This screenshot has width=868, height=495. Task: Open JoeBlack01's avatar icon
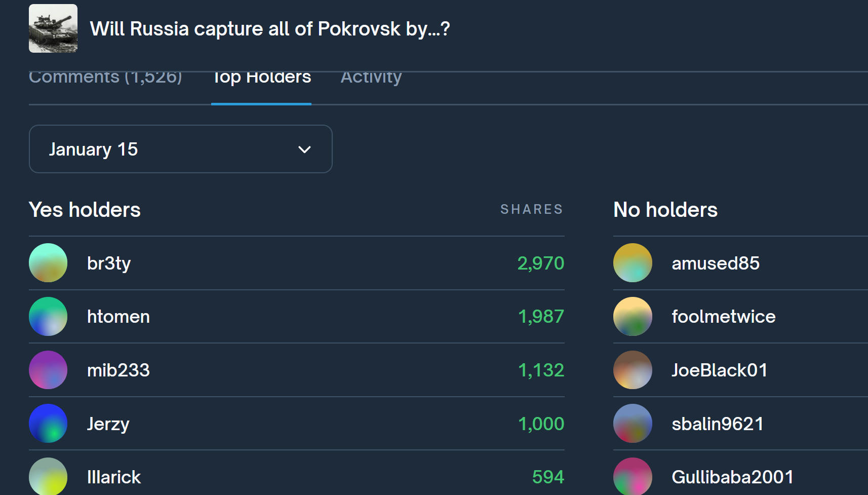[633, 370]
